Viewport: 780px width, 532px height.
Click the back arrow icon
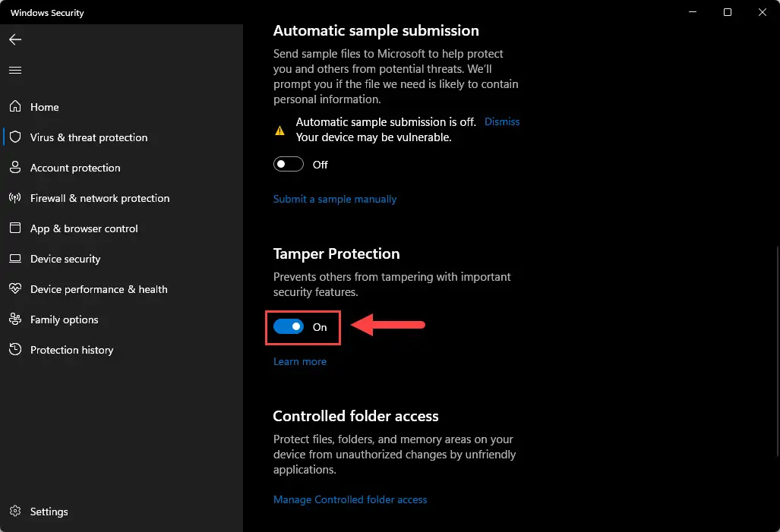click(x=15, y=39)
